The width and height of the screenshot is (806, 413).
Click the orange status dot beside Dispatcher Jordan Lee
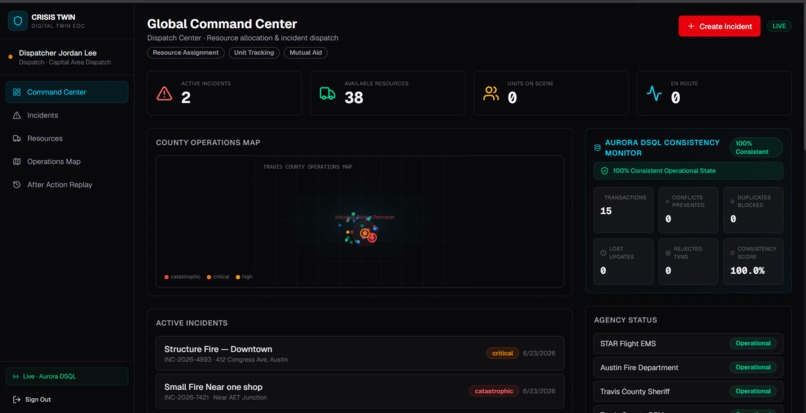point(10,57)
